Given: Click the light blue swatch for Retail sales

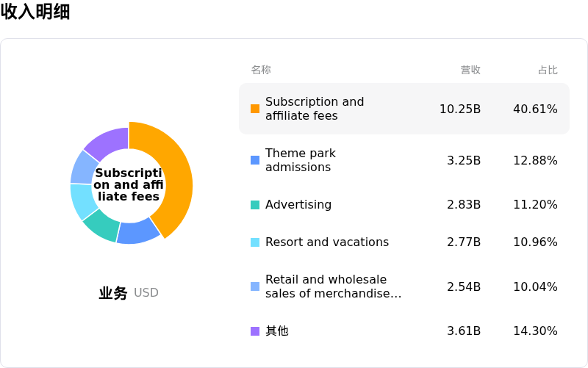Looking at the screenshot, I should [x=255, y=286].
